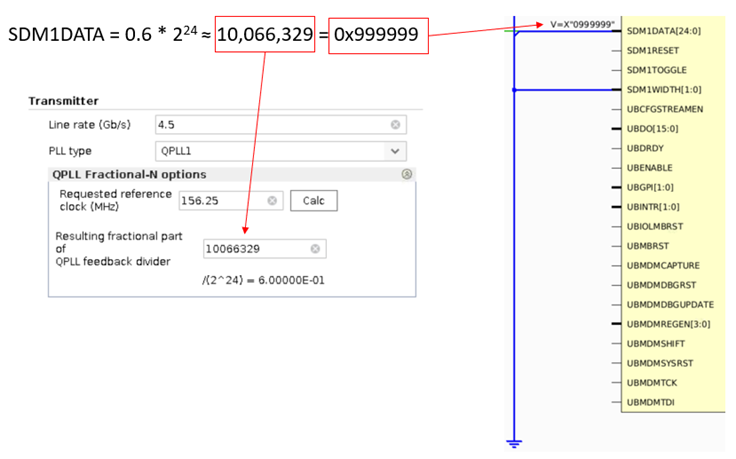This screenshot has width=736, height=459.
Task: Collapse the QPLL Fractional-N options section
Action: point(406,174)
